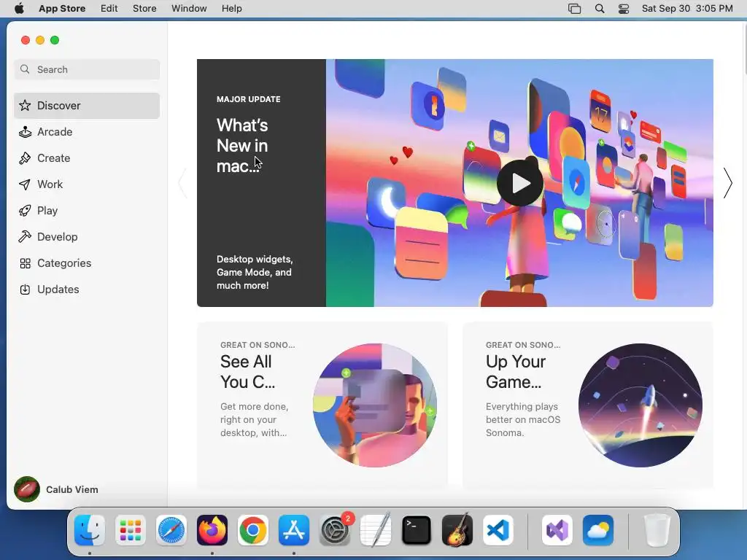This screenshot has height=560, width=747.
Task: Click the widgets illustration circular thumbnail
Action: coord(375,405)
